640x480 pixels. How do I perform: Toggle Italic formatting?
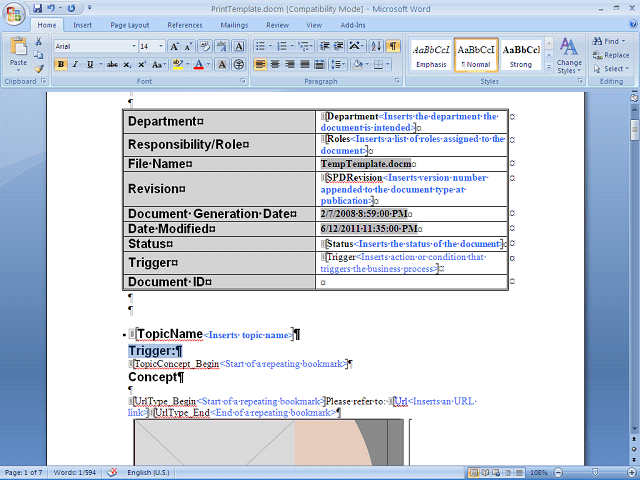(75, 64)
